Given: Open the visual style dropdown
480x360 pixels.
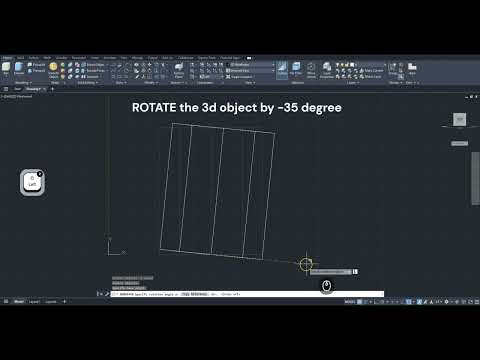Looking at the screenshot, I should pyautogui.click(x=251, y=64).
